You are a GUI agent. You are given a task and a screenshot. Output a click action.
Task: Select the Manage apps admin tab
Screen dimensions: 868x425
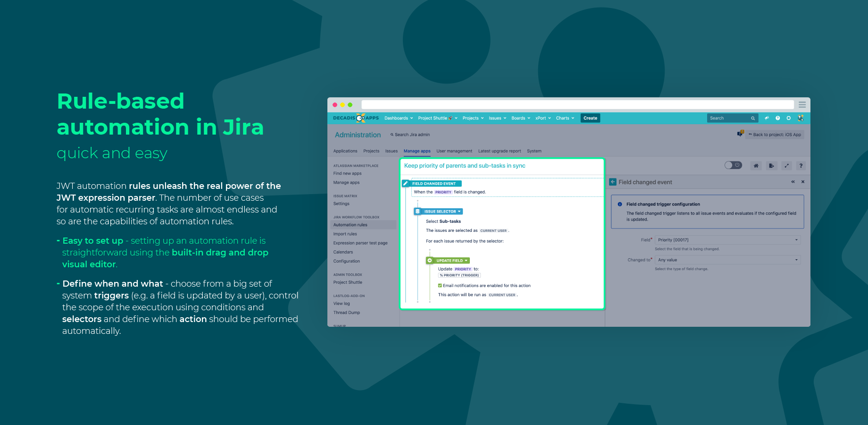417,151
